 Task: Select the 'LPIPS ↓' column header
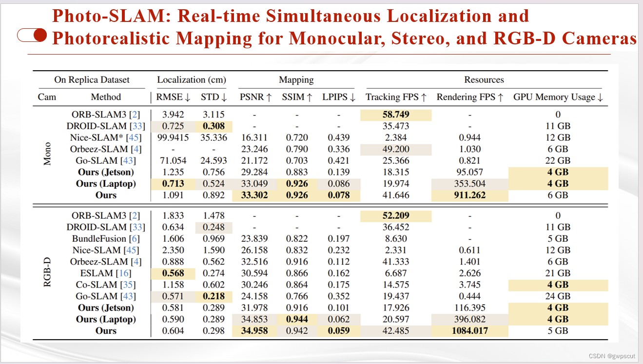pos(339,97)
